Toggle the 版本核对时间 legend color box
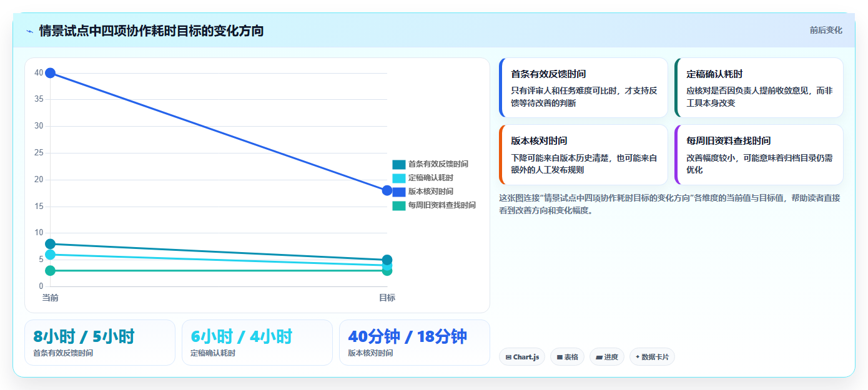The height and width of the screenshot is (390, 868). (399, 192)
